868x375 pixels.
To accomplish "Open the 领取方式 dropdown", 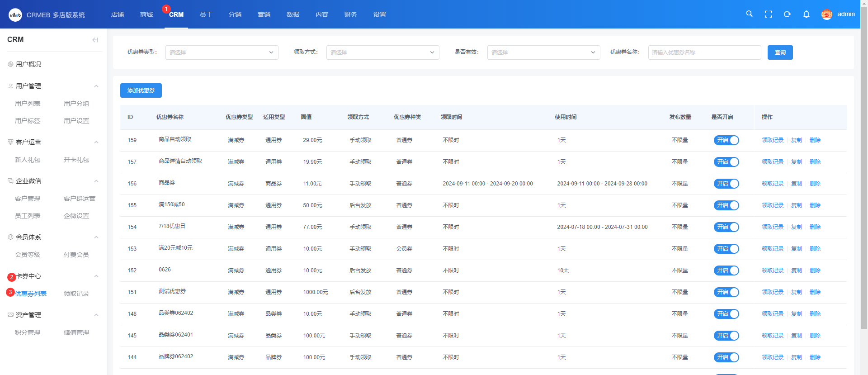I will tap(382, 52).
